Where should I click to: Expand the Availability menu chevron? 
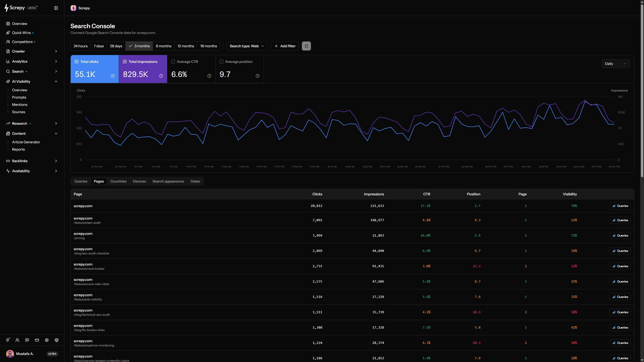[x=56, y=171]
